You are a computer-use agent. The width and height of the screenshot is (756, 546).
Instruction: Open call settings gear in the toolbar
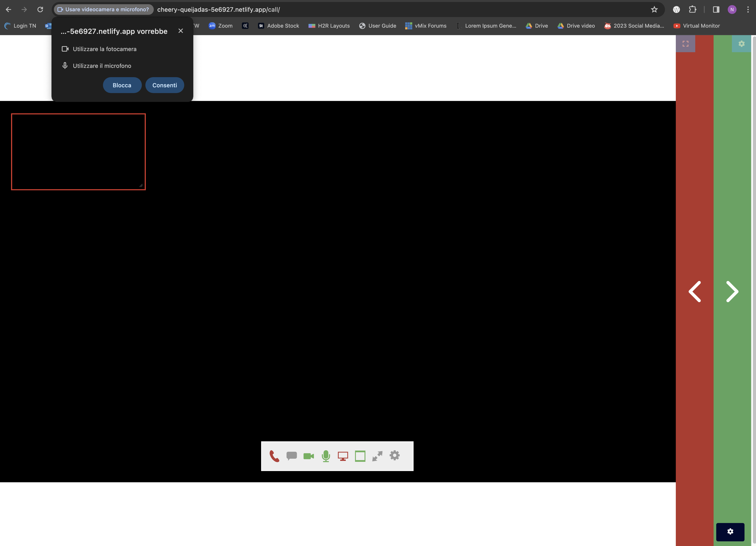(395, 455)
